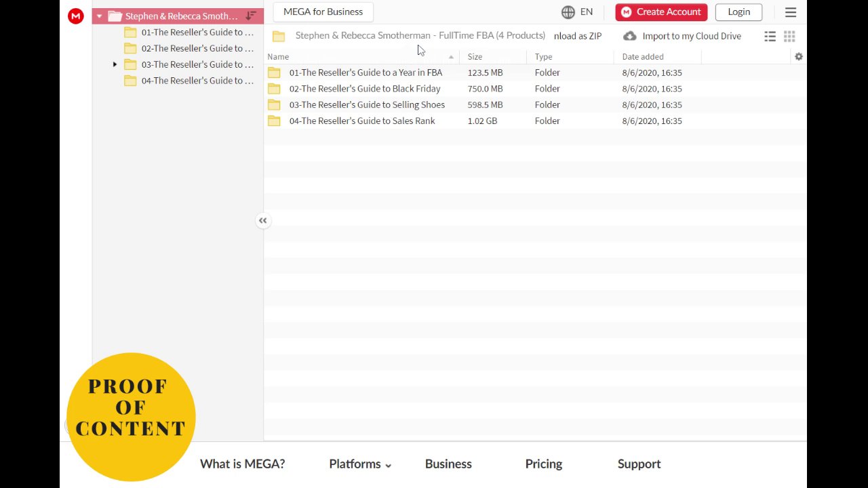The height and width of the screenshot is (488, 868).
Task: Click the Login button
Action: (738, 12)
